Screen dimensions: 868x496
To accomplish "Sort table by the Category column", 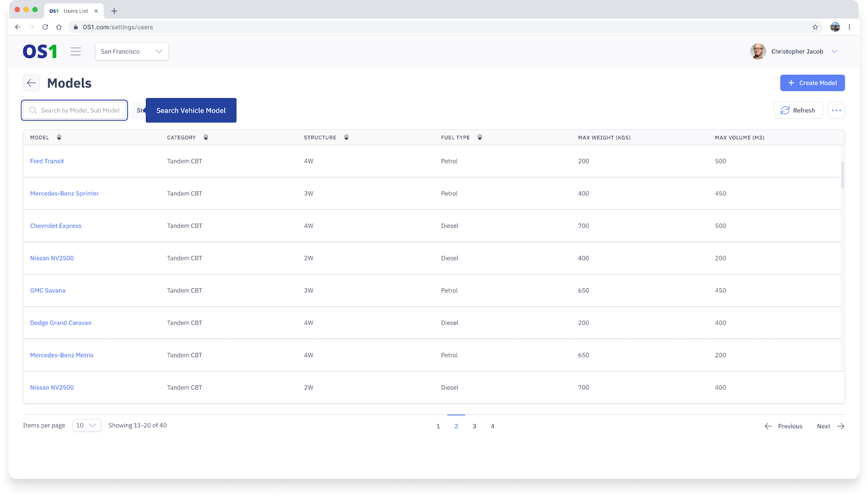I will click(206, 137).
